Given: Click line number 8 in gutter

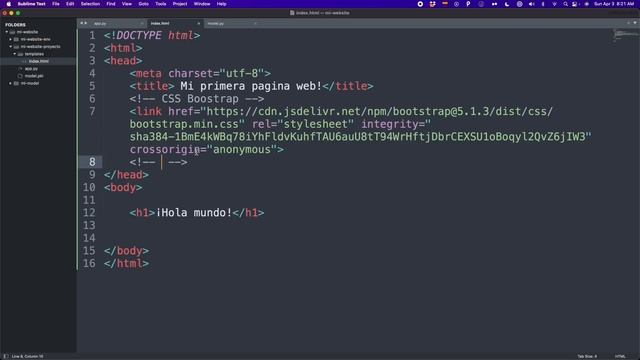Looking at the screenshot, I should pos(92,162).
